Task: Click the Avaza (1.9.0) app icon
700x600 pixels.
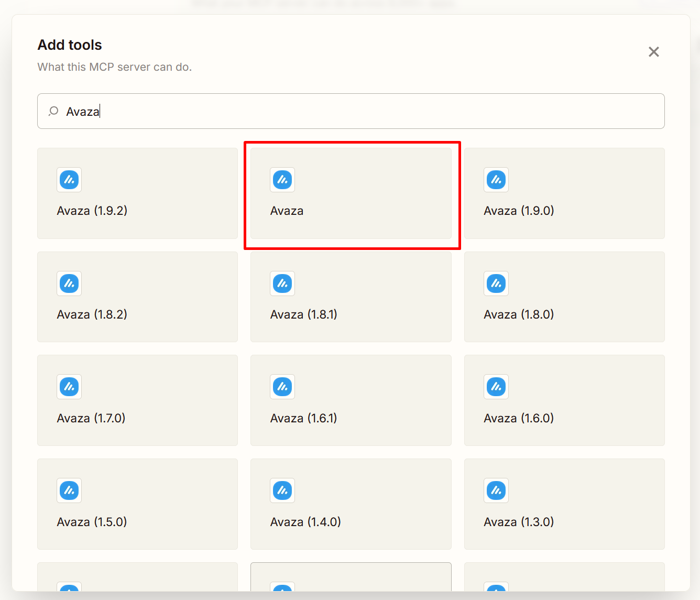Action: tap(496, 180)
